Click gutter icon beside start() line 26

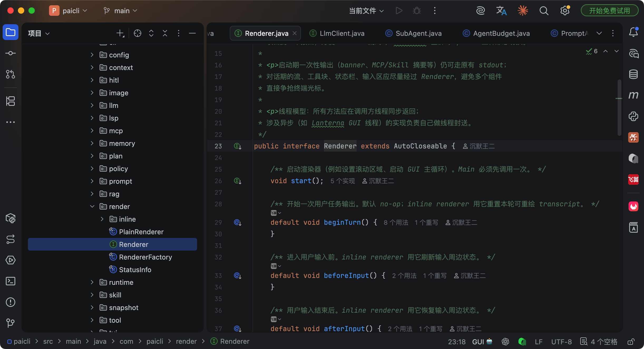(x=238, y=181)
